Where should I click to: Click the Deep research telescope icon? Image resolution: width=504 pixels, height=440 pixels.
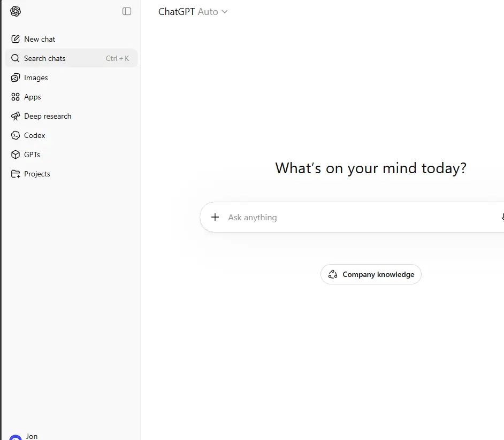click(16, 116)
